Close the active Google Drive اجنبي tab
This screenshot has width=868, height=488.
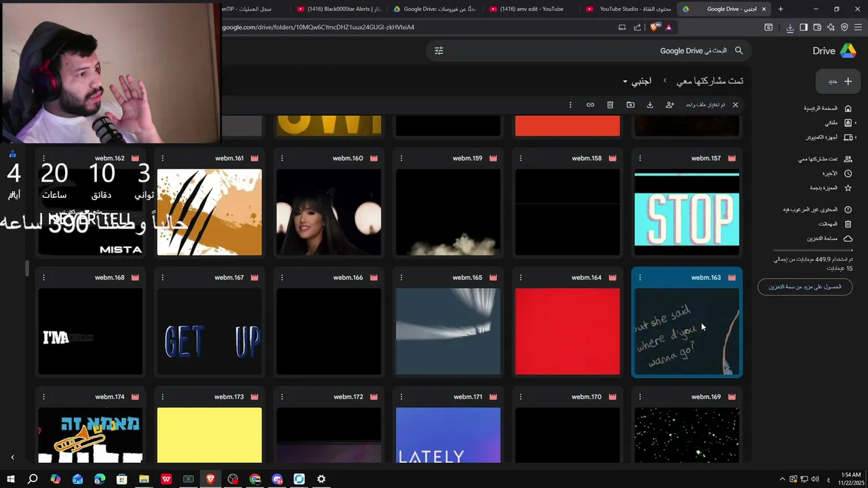pyautogui.click(x=764, y=9)
